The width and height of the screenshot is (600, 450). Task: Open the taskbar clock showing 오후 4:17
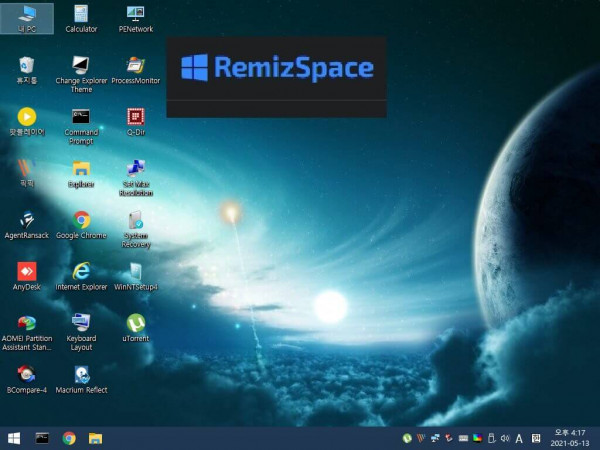[x=570, y=438]
